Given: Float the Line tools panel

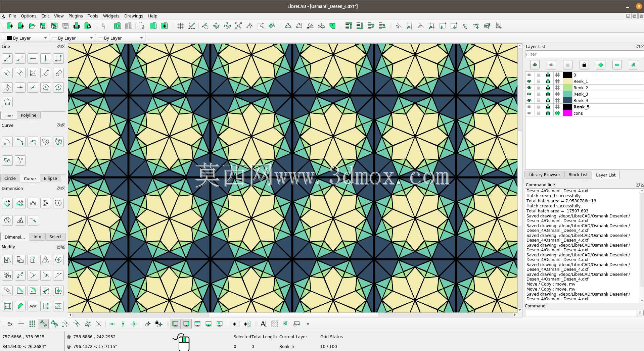Looking at the screenshot, I should tap(58, 47).
